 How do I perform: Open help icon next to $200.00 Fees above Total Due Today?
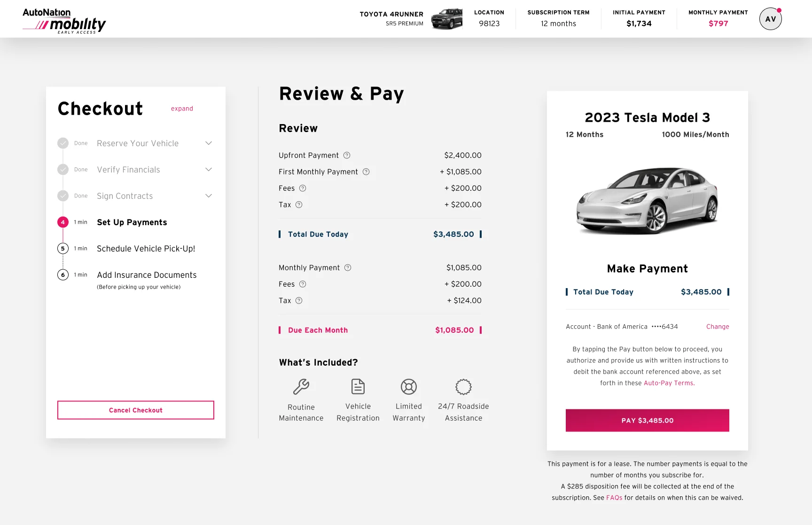point(303,188)
